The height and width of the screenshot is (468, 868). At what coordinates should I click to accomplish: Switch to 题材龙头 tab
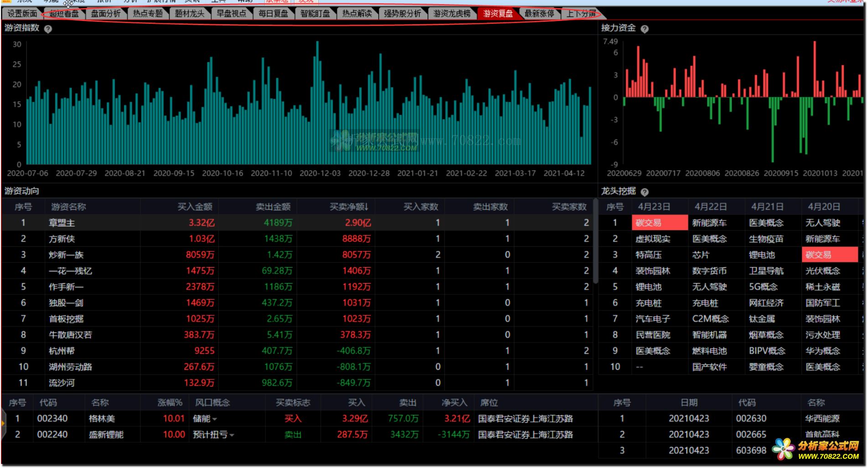pos(190,14)
